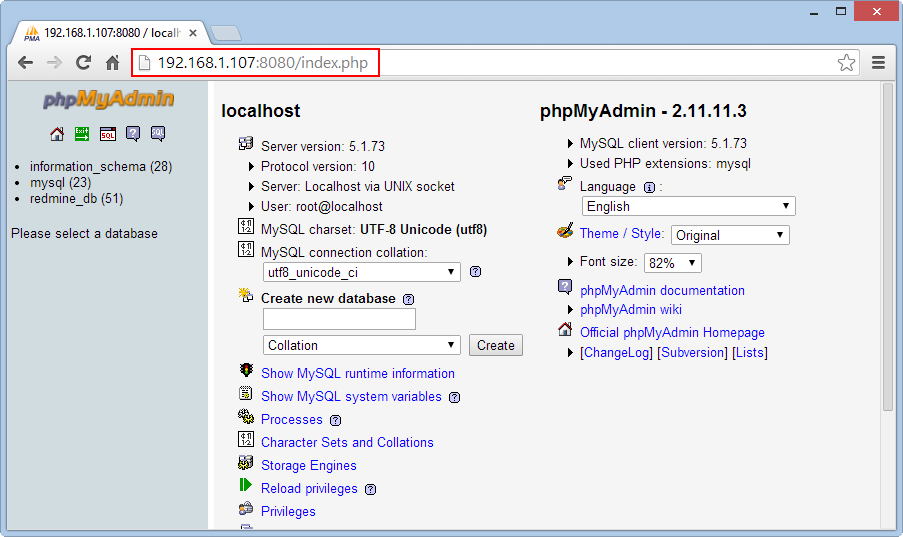Image resolution: width=903 pixels, height=537 pixels.
Task: Open the Font size dropdown showing 82%
Action: click(x=673, y=263)
